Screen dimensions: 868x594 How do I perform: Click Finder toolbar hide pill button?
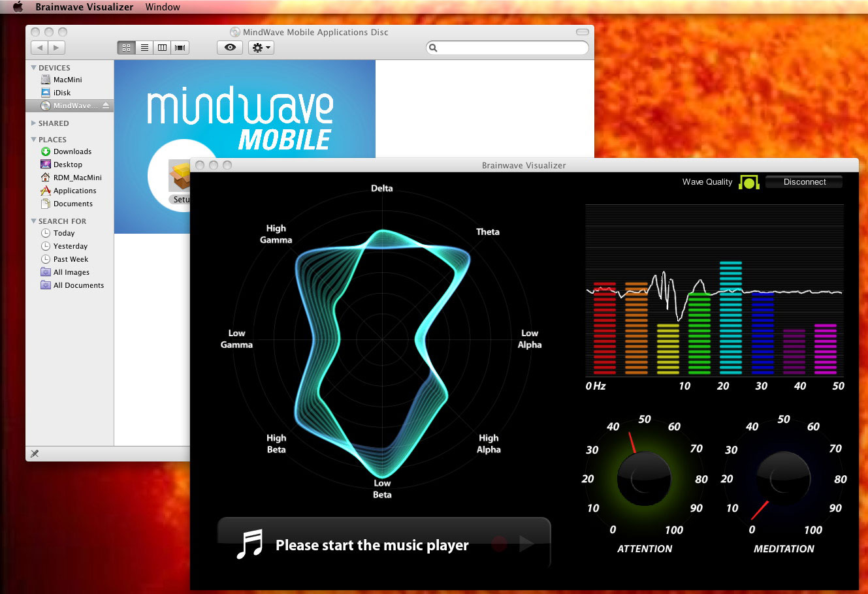click(x=583, y=32)
